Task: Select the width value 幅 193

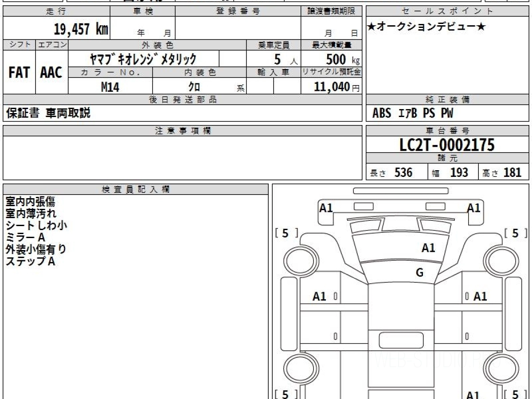Action: point(450,172)
